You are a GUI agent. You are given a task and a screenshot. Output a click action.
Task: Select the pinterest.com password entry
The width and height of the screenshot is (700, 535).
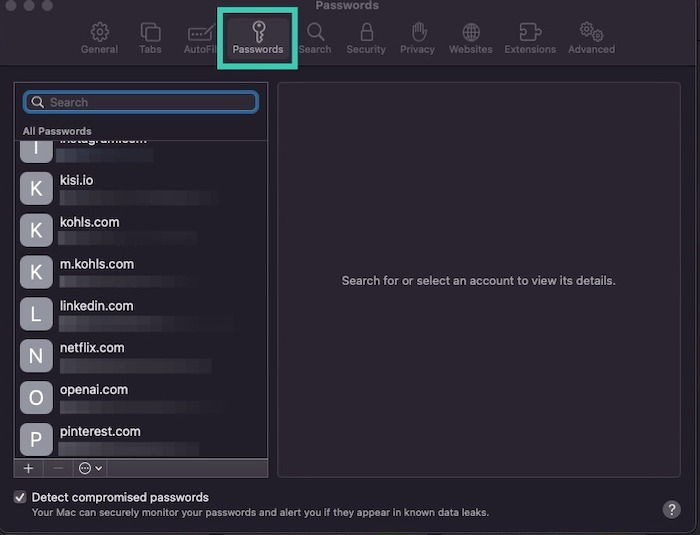(141, 439)
